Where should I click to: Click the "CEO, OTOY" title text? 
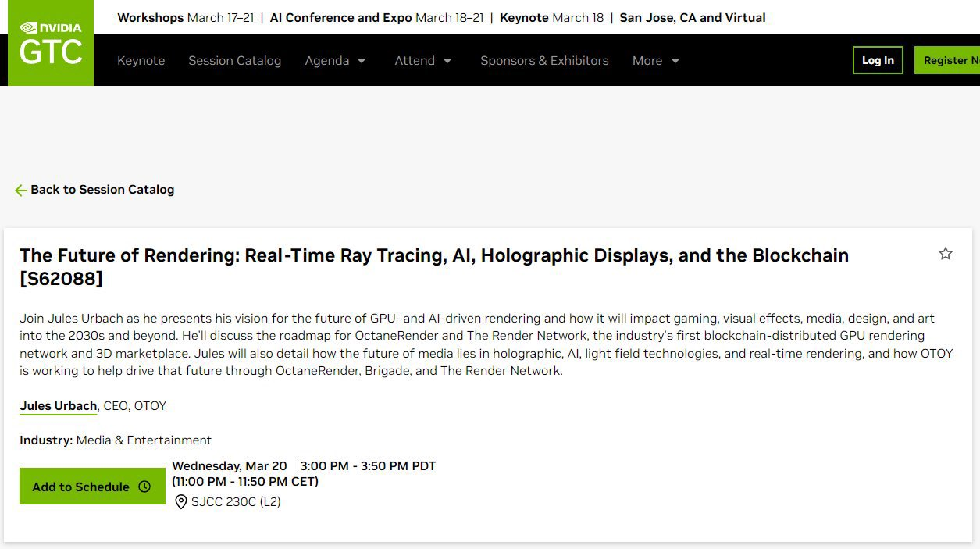[x=135, y=406]
